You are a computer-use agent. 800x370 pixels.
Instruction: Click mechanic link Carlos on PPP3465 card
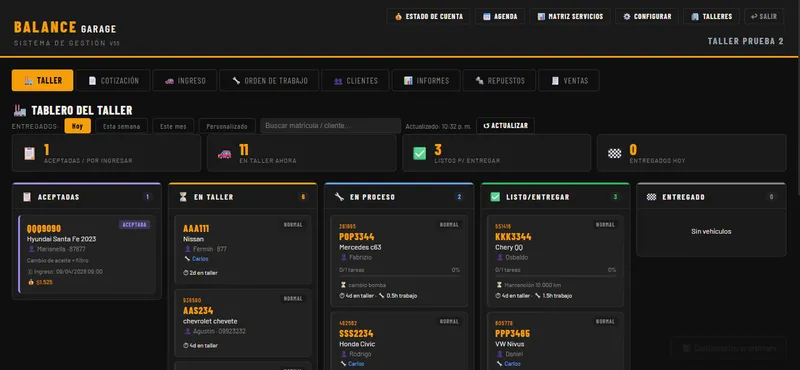(x=513, y=364)
